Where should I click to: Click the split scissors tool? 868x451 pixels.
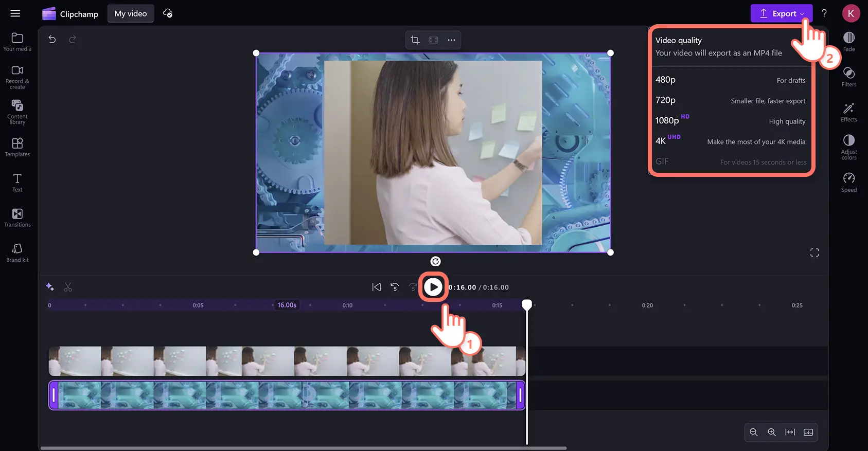68,287
